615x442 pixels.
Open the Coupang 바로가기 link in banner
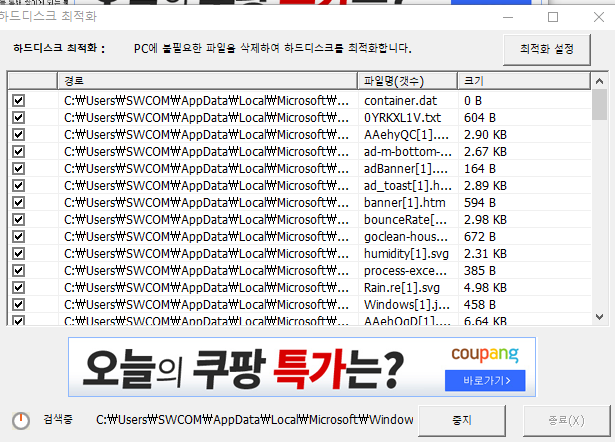pyautogui.click(x=485, y=380)
